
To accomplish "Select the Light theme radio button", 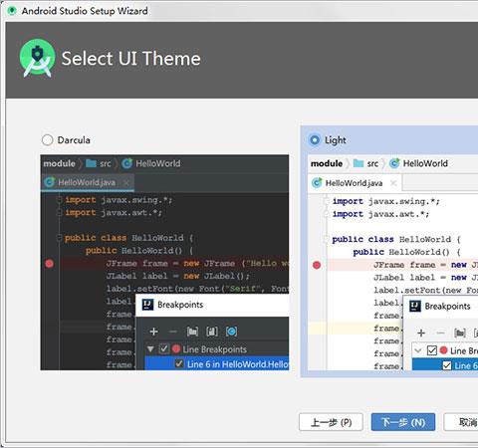I will click(315, 140).
